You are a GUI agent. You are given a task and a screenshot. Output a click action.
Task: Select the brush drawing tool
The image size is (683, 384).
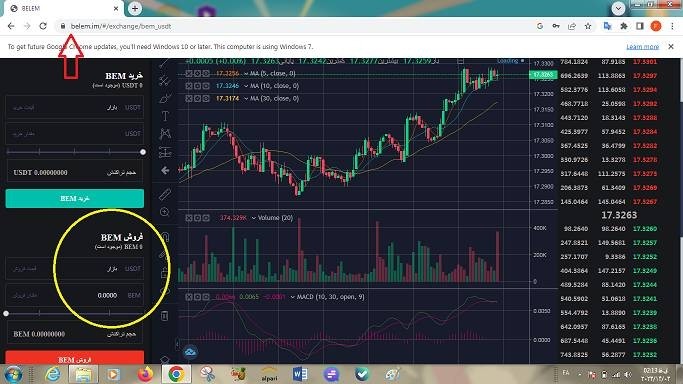(x=165, y=98)
